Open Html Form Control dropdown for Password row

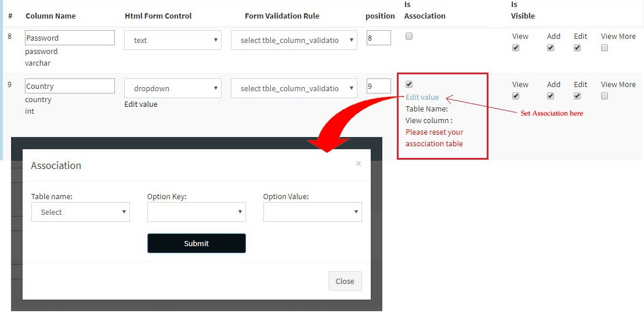point(173,40)
